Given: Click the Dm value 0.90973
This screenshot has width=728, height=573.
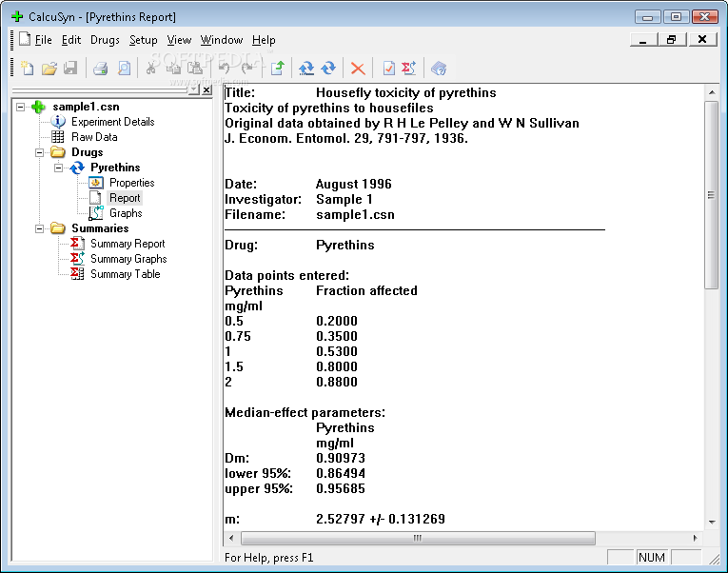Looking at the screenshot, I should [341, 458].
